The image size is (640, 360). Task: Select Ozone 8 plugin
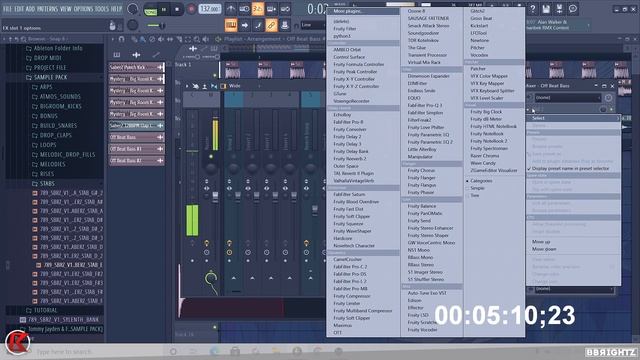click(416, 11)
